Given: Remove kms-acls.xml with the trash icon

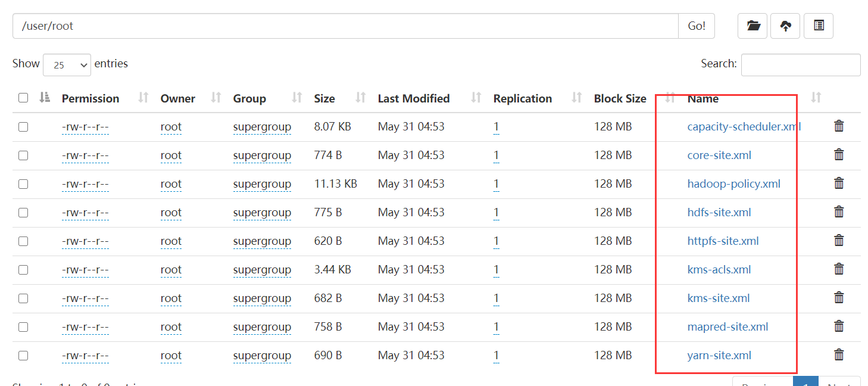Looking at the screenshot, I should click(839, 269).
